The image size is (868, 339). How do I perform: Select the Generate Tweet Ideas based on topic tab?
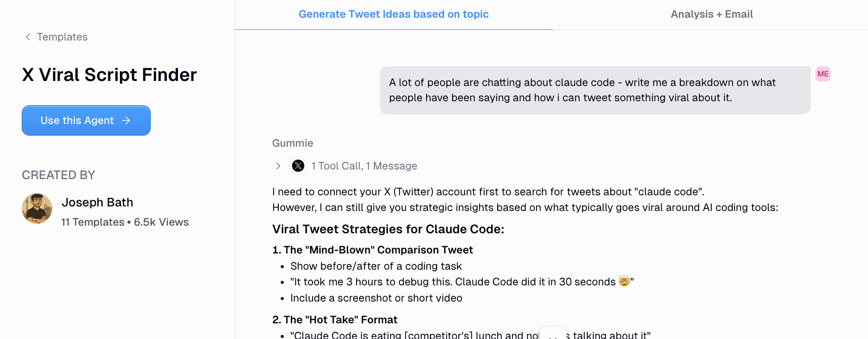tap(394, 14)
